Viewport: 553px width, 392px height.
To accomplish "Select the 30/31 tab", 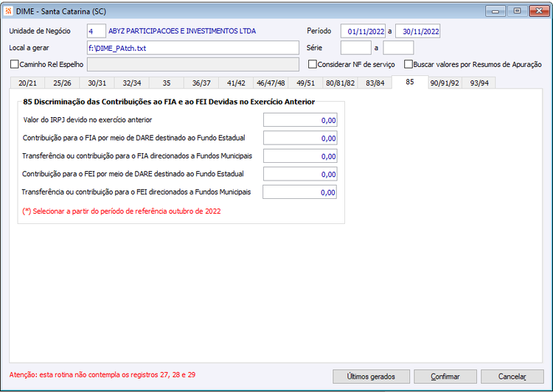I will pyautogui.click(x=97, y=83).
